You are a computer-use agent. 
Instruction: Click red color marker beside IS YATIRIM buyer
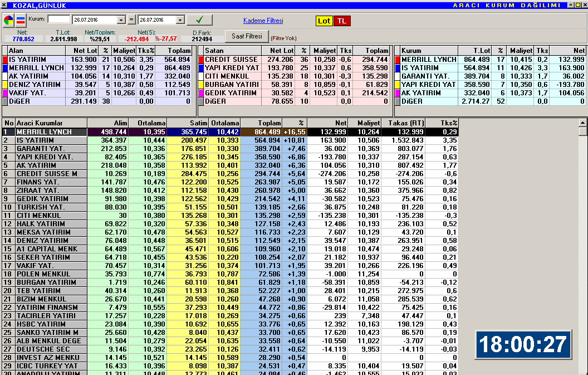pos(5,59)
